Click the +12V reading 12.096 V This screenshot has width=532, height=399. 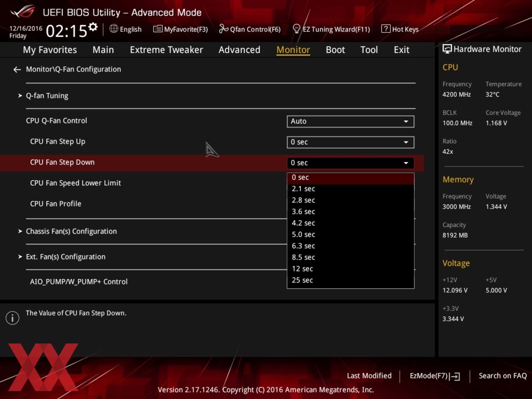pyautogui.click(x=455, y=290)
